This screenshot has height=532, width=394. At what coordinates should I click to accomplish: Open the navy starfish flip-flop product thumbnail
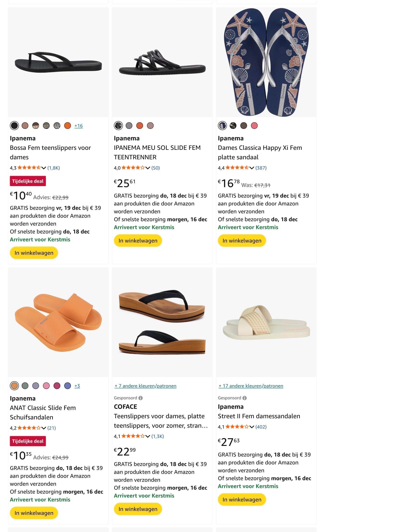point(266,63)
